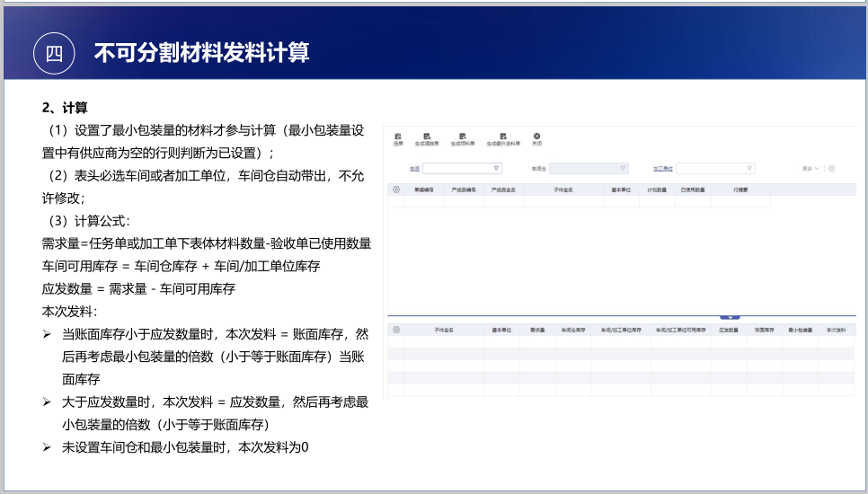Click the 生成领料单 toolbar icon
This screenshot has height=494, width=868.
coord(462,138)
